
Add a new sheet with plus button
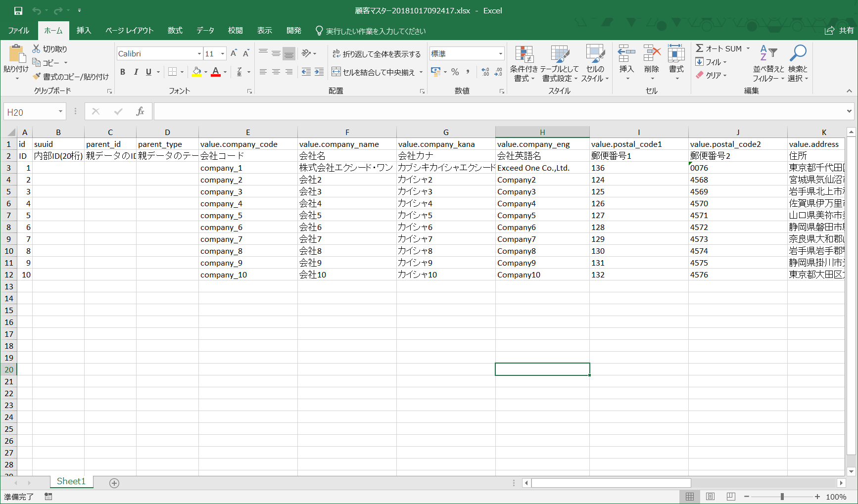coord(114,483)
